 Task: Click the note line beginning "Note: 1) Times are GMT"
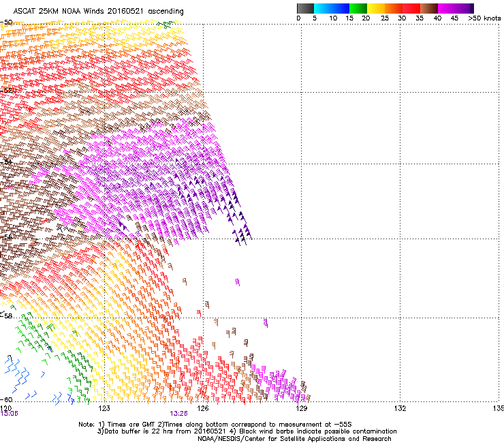pyautogui.click(x=215, y=425)
